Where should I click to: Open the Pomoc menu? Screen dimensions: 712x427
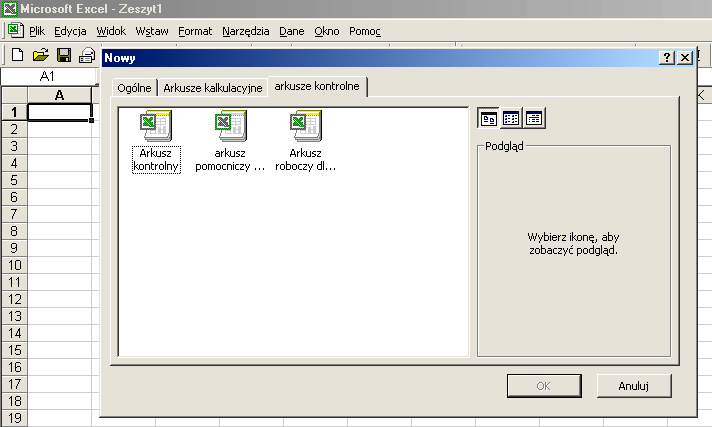(365, 31)
